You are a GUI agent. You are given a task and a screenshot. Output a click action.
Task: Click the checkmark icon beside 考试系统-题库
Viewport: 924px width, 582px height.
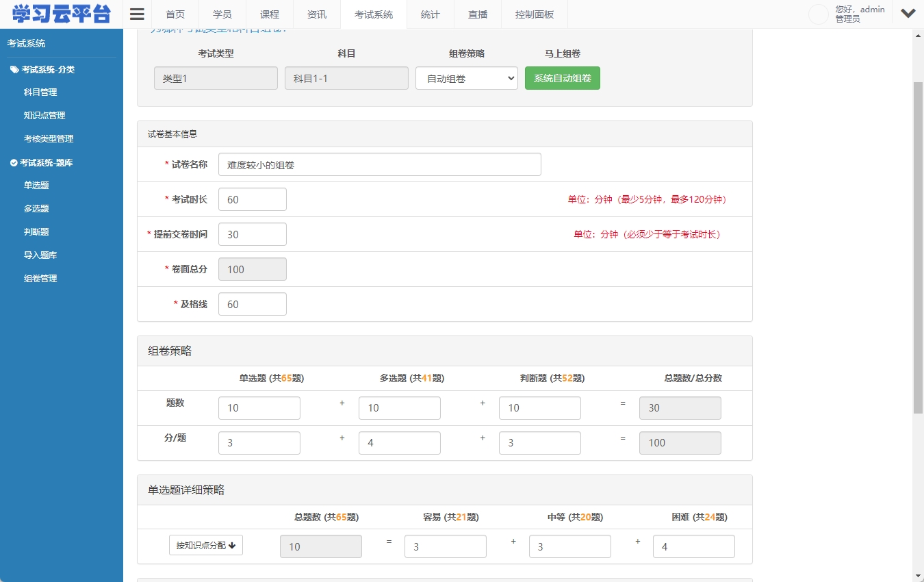click(14, 162)
